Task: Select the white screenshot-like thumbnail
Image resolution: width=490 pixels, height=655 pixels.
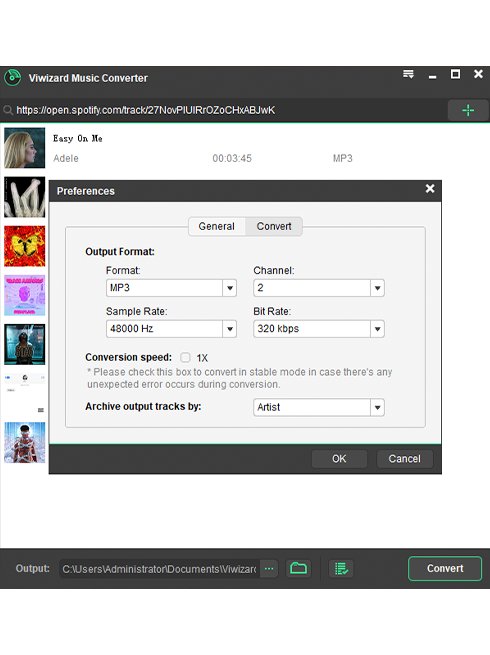Action: coord(25,394)
